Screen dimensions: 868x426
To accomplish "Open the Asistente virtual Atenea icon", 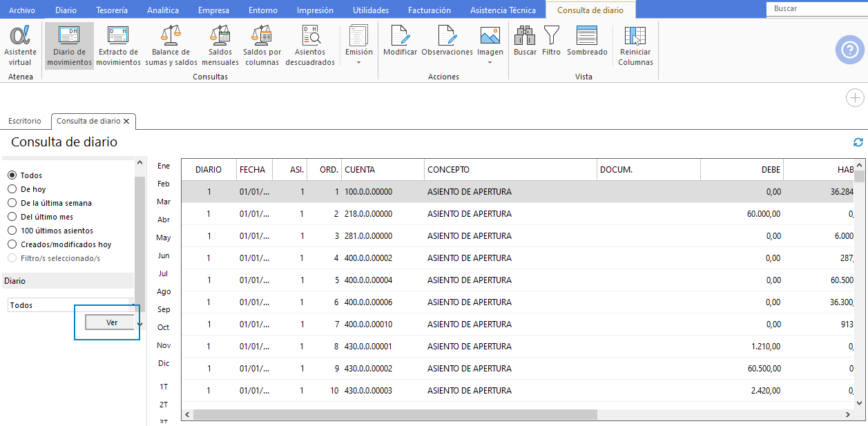I will [21, 46].
